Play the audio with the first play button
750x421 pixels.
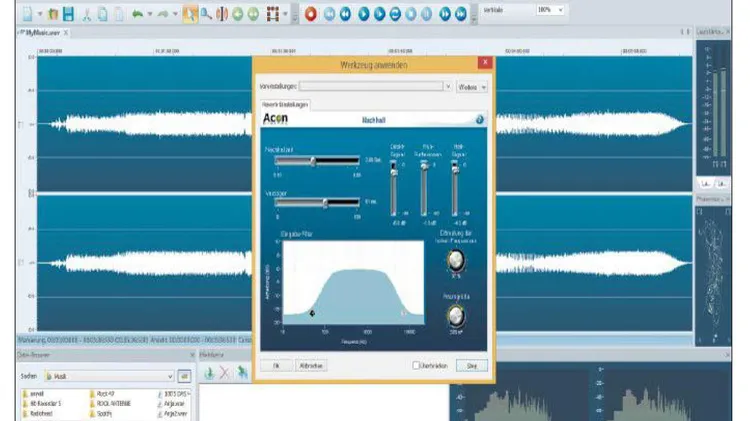click(364, 14)
